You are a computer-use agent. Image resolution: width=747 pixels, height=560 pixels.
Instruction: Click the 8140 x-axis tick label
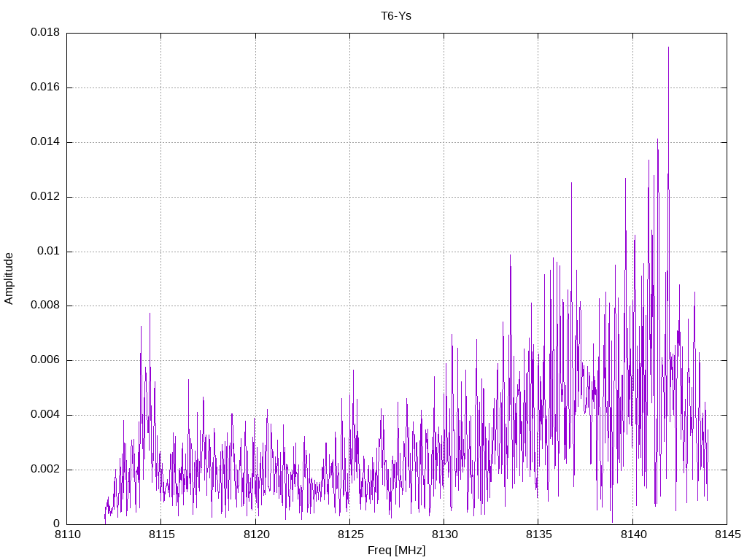[633, 534]
